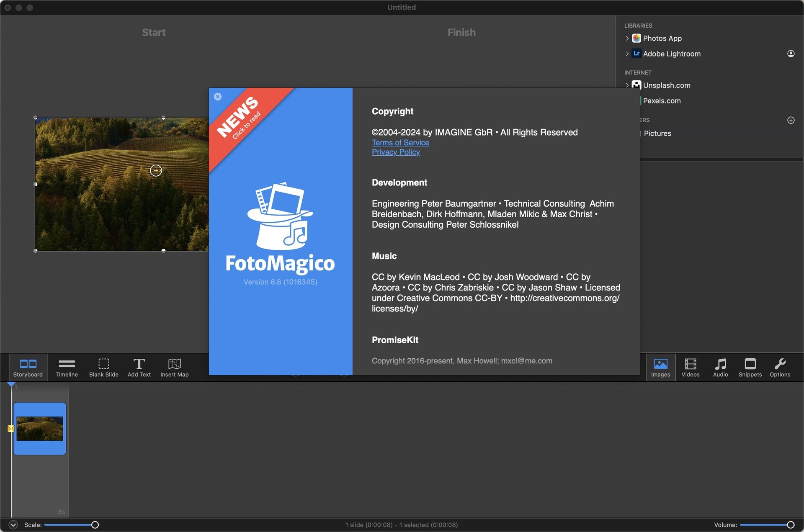This screenshot has width=804, height=532.
Task: Switch to Storyboard view
Action: point(28,368)
